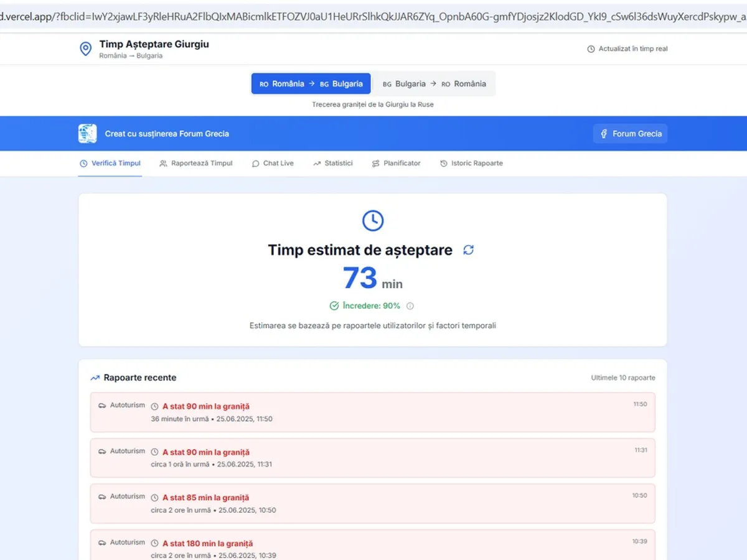Image resolution: width=747 pixels, height=560 pixels.
Task: Click the refresh icon beside estimated wait title
Action: (469, 250)
